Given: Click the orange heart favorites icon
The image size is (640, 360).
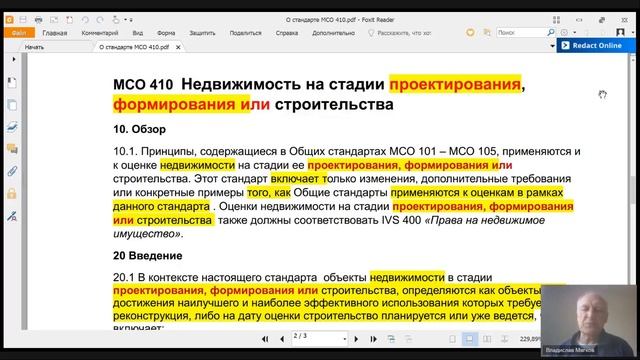Looking at the screenshot, I should 470,32.
